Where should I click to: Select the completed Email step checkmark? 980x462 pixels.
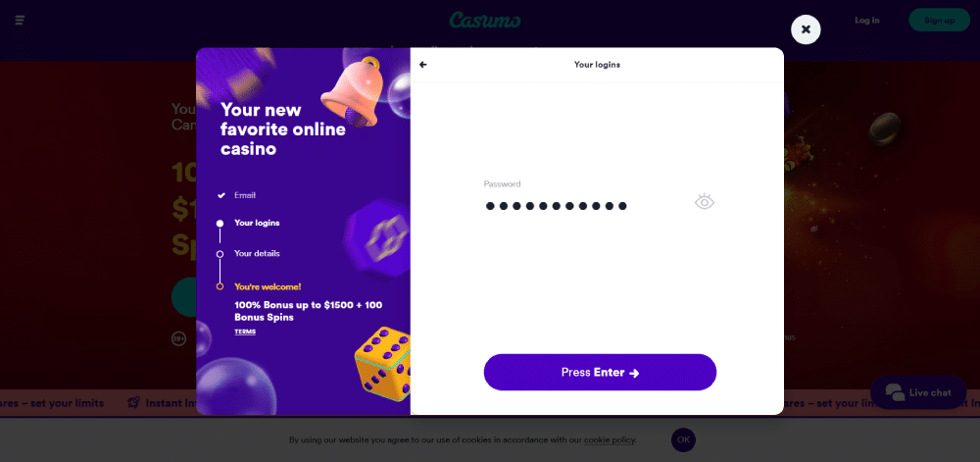click(220, 195)
